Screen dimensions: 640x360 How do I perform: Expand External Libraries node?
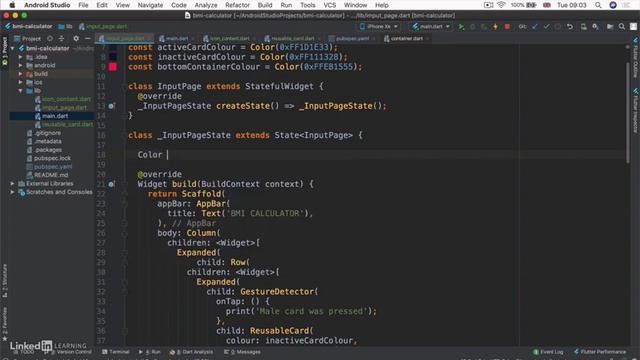(13, 184)
